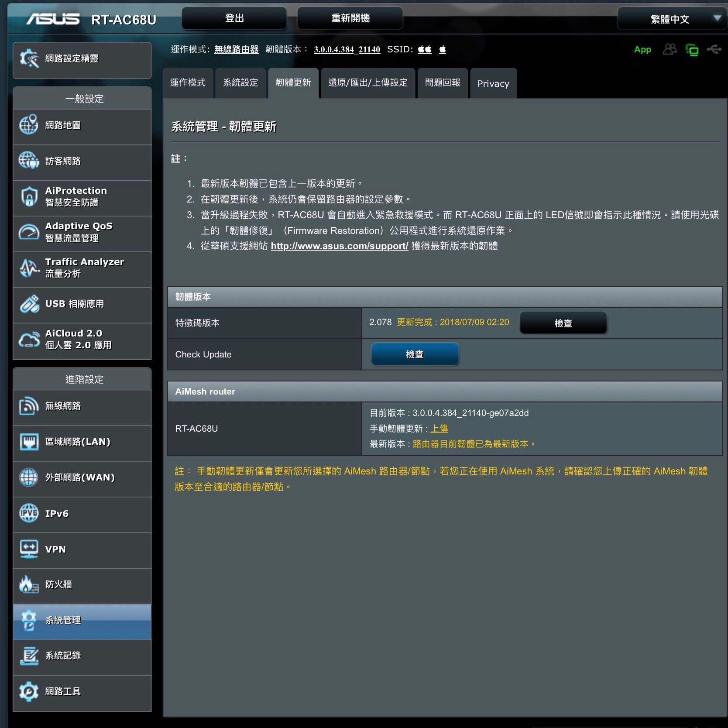
Task: Click current version text 3.0.0.4.384_21140-ge07a2dd
Action: [470, 413]
